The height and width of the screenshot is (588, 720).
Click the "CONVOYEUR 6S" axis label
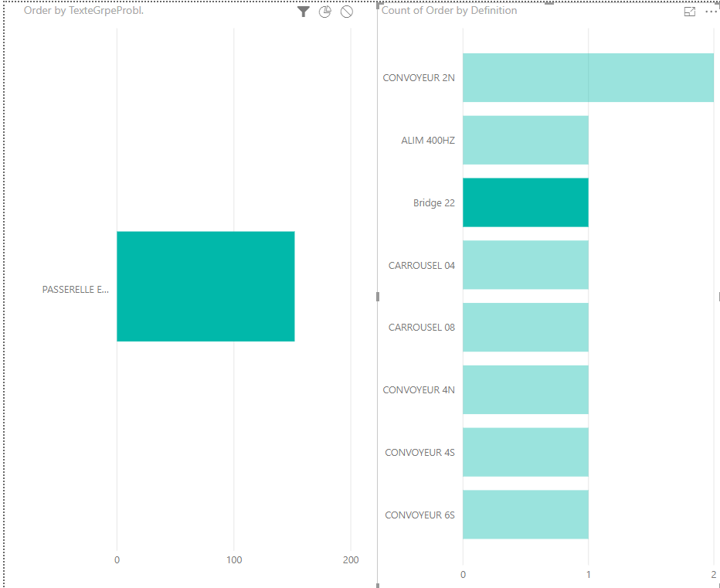coord(419,515)
